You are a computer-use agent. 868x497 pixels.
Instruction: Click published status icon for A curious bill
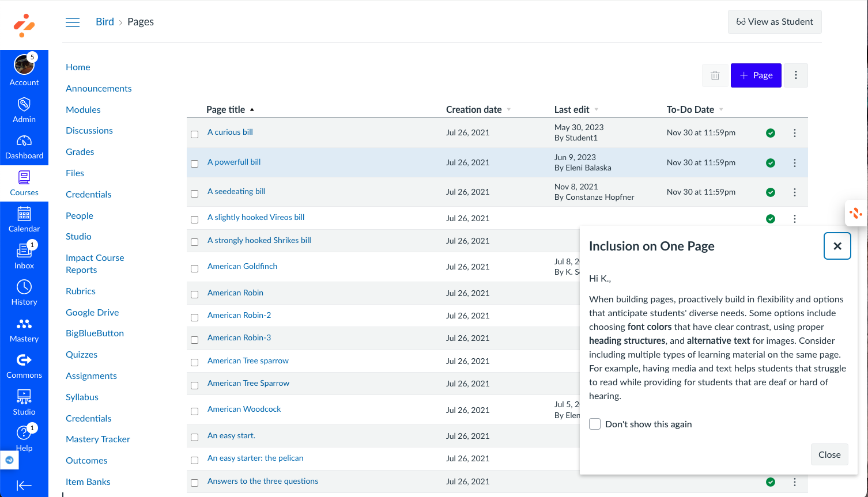[771, 133]
